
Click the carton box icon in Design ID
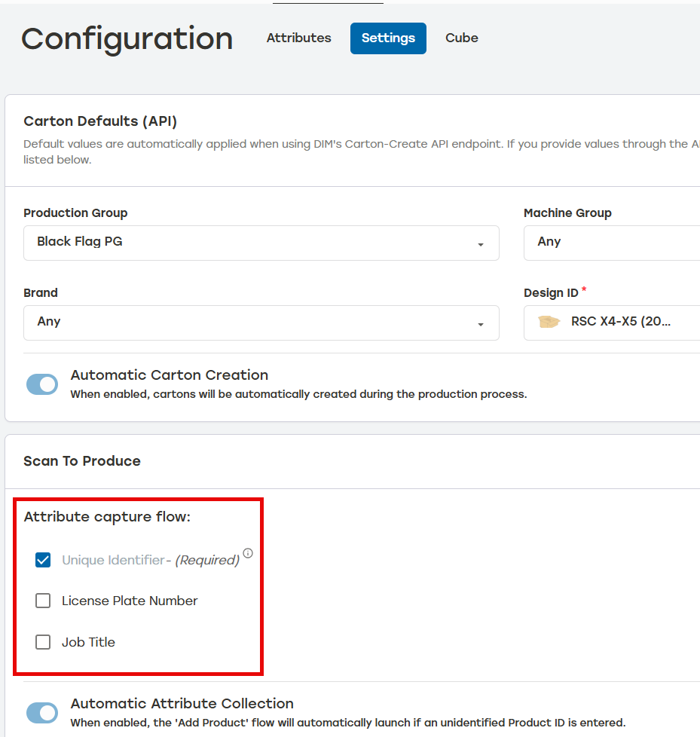[549, 322]
